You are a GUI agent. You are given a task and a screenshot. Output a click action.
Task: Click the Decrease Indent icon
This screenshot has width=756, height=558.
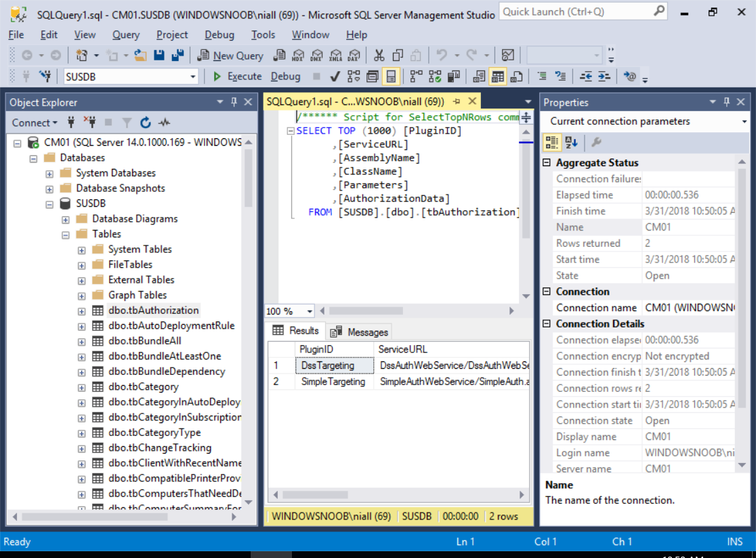(586, 76)
